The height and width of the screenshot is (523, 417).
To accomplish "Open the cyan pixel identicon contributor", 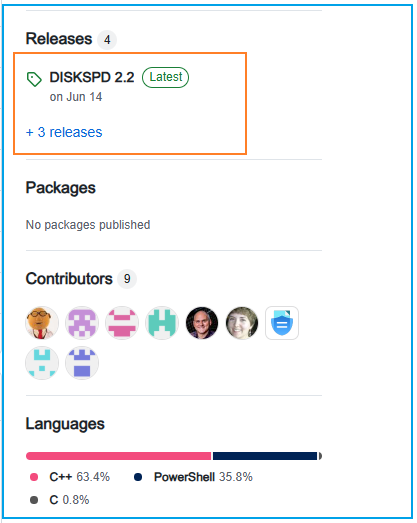I will click(x=42, y=363).
